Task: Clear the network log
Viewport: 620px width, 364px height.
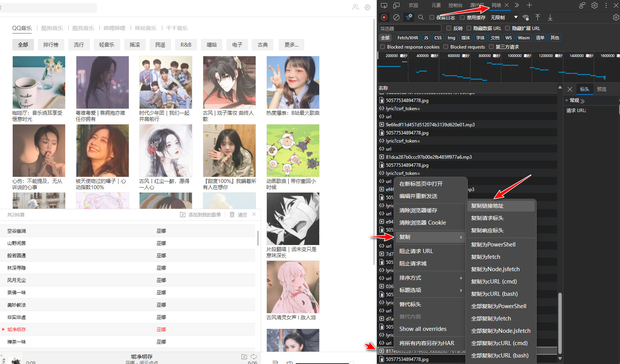Action: (396, 17)
